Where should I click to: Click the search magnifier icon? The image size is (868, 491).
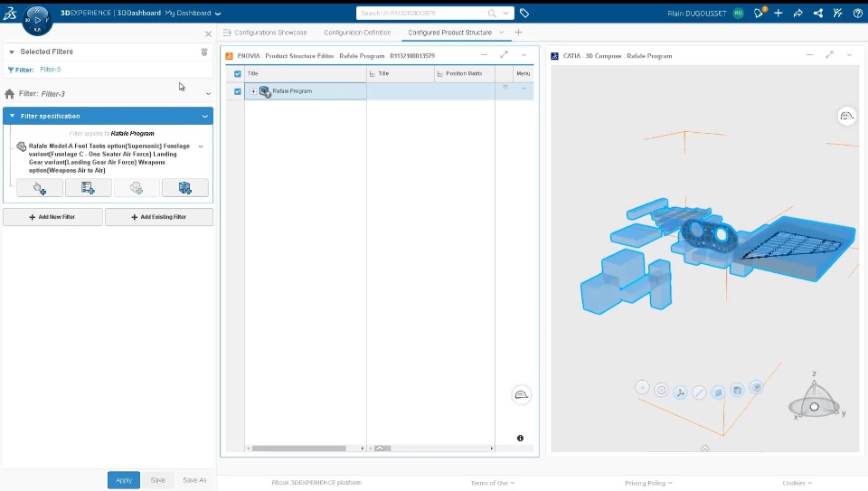(492, 13)
